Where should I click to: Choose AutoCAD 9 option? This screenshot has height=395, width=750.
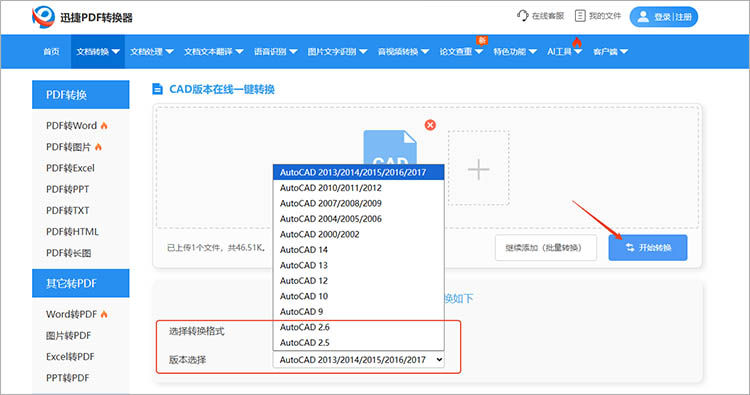point(358,311)
